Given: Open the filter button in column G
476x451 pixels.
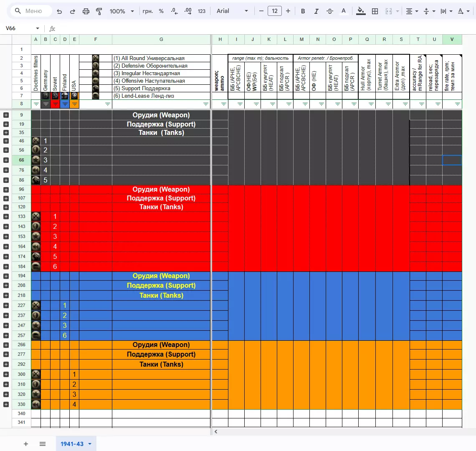Looking at the screenshot, I should [205, 104].
